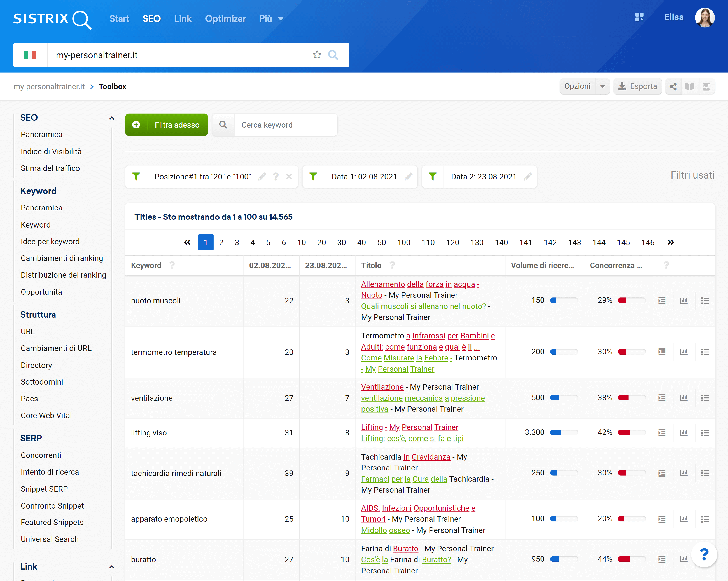Image resolution: width=728 pixels, height=581 pixels.
Task: Open the Opzioni dropdown menu
Action: point(584,86)
